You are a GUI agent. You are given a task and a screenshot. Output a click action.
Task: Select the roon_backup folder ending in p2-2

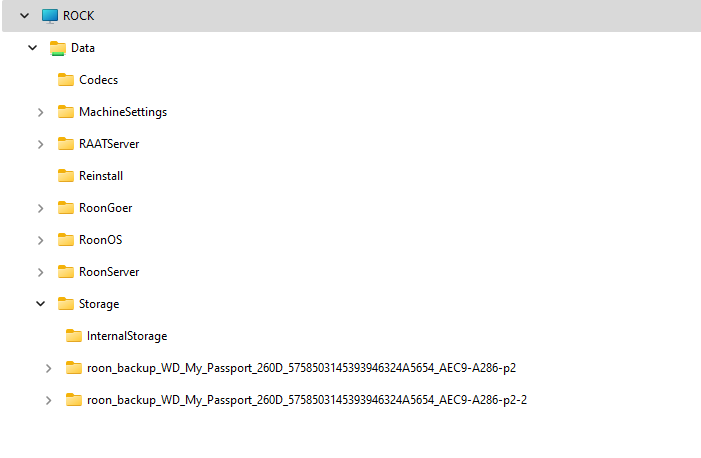click(307, 400)
